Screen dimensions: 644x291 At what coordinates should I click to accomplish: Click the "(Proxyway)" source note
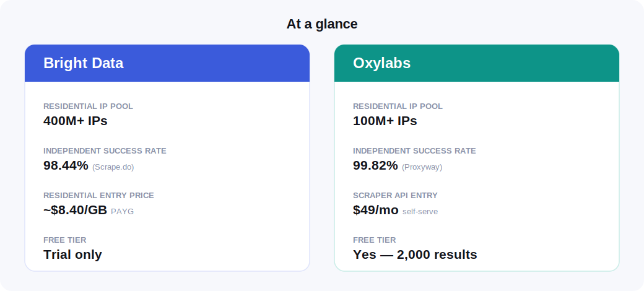pyautogui.click(x=422, y=167)
